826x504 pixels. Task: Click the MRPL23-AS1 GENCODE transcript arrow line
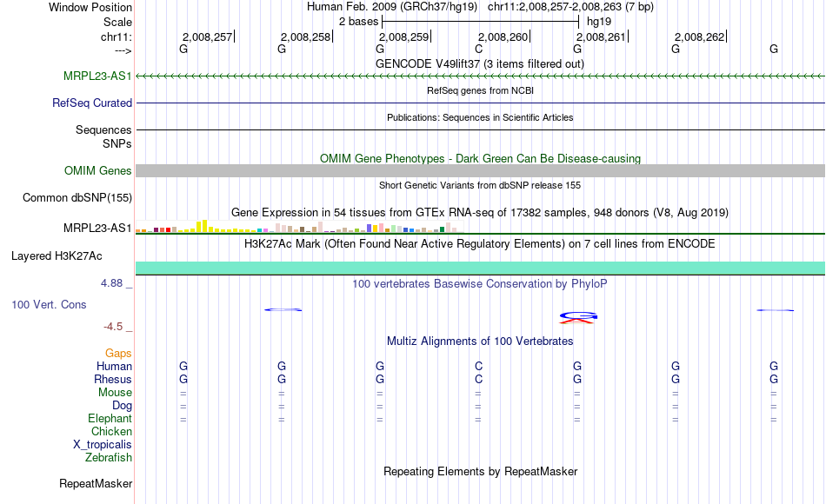coord(480,76)
